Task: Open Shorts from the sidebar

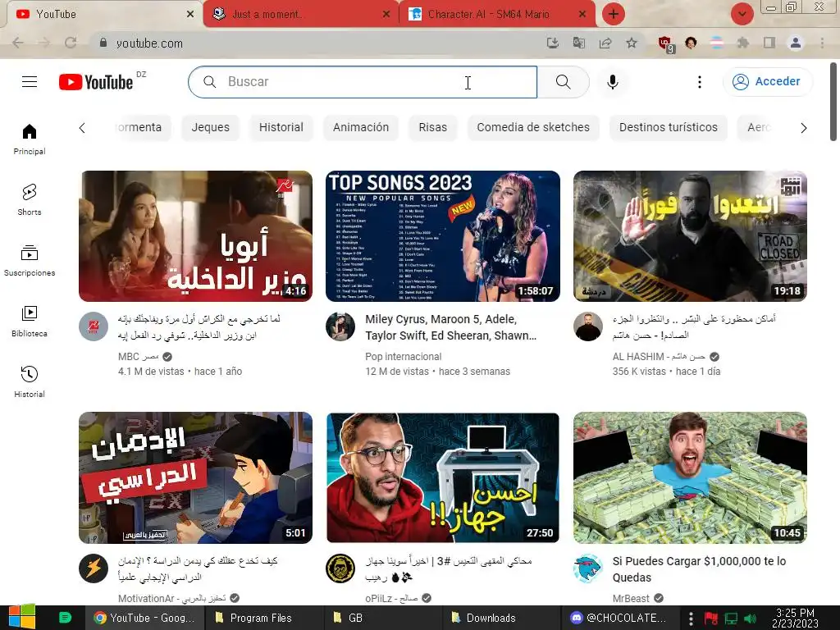Action: coord(30,200)
